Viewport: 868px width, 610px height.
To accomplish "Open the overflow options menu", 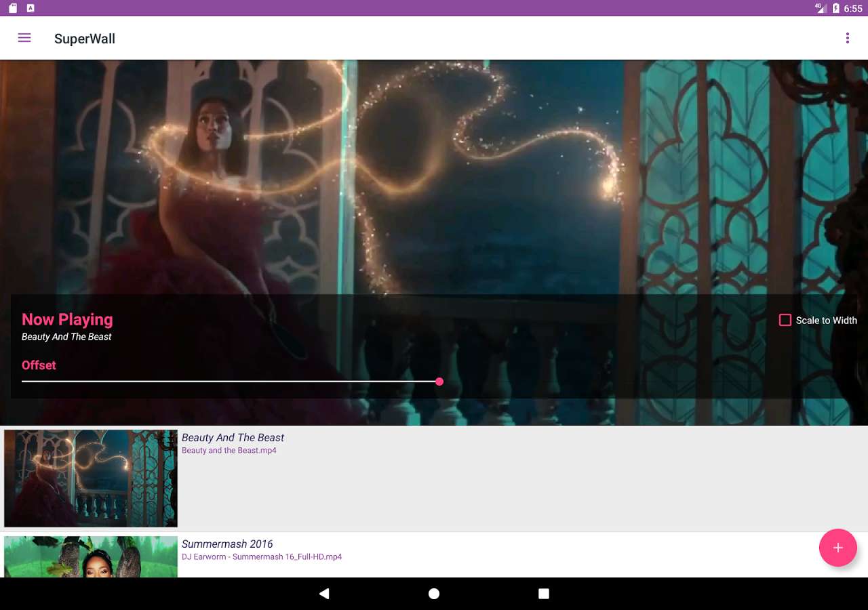I will 847,38.
